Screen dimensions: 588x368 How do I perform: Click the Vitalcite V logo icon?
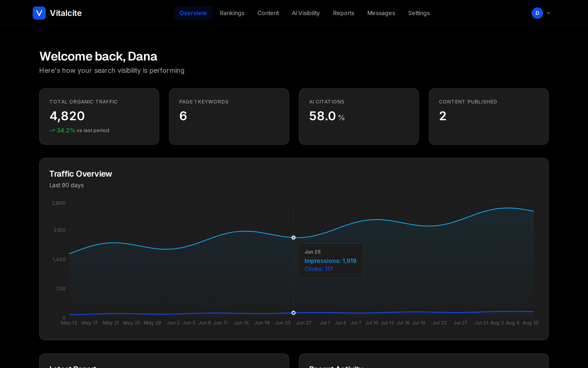click(x=39, y=13)
